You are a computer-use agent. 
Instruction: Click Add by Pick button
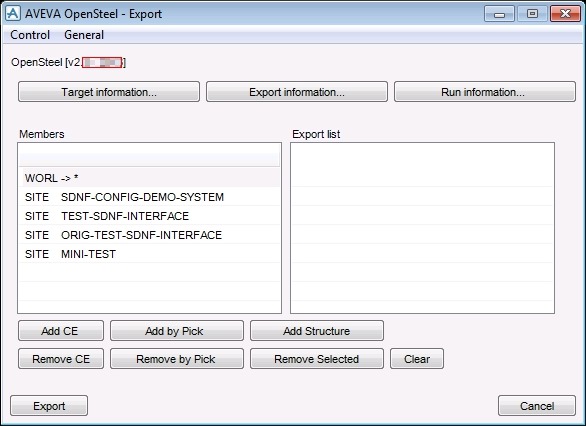(177, 331)
